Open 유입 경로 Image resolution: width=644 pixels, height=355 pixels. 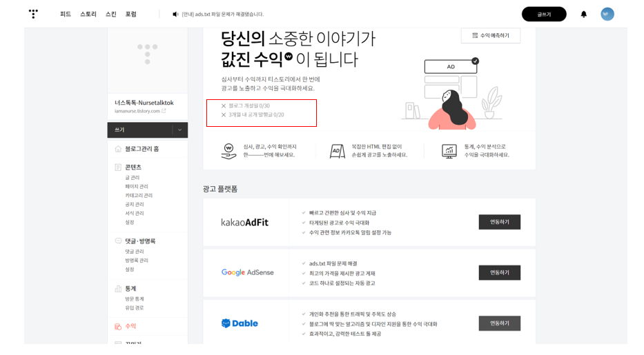click(135, 308)
